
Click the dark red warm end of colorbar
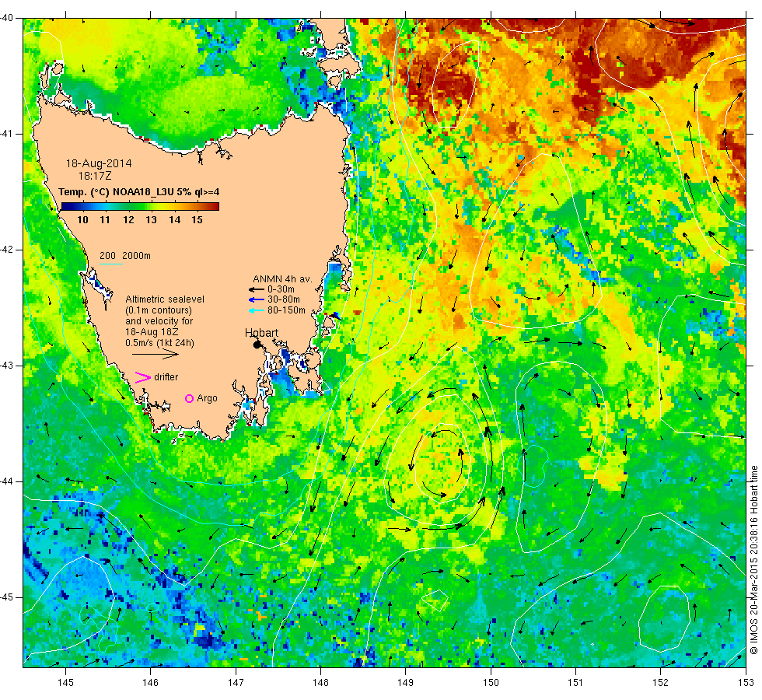[x=215, y=206]
